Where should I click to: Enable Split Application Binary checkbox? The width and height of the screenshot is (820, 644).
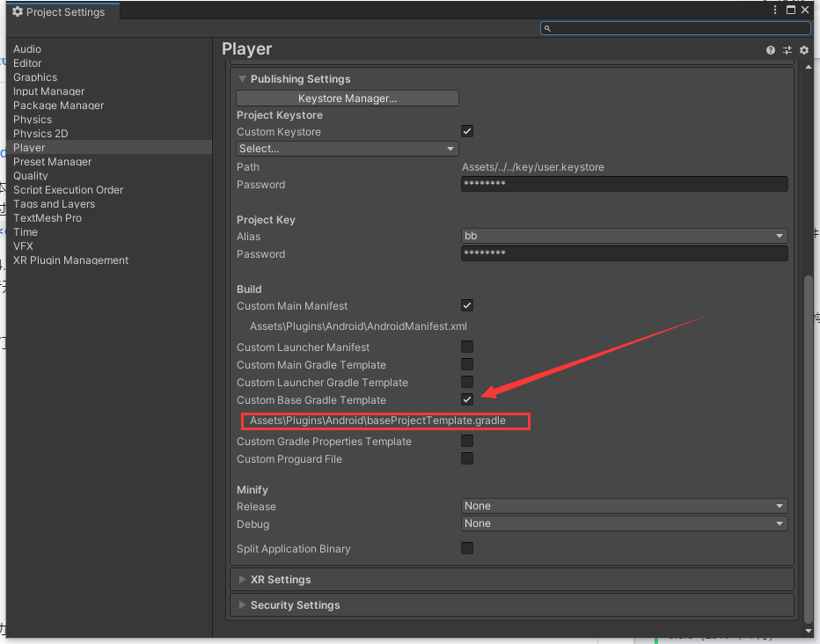click(467, 548)
